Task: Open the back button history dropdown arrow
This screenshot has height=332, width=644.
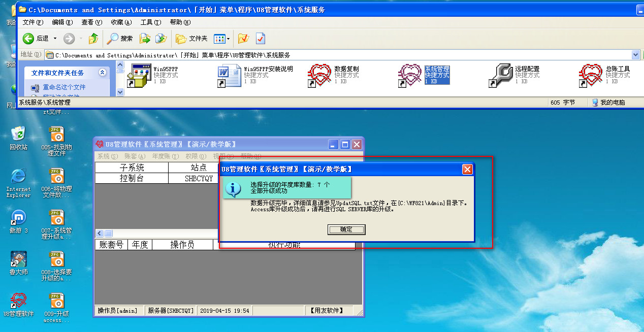Action: (55, 39)
